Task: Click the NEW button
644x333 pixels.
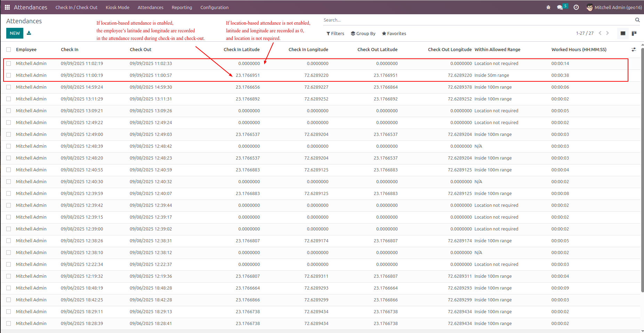Action: [x=15, y=33]
